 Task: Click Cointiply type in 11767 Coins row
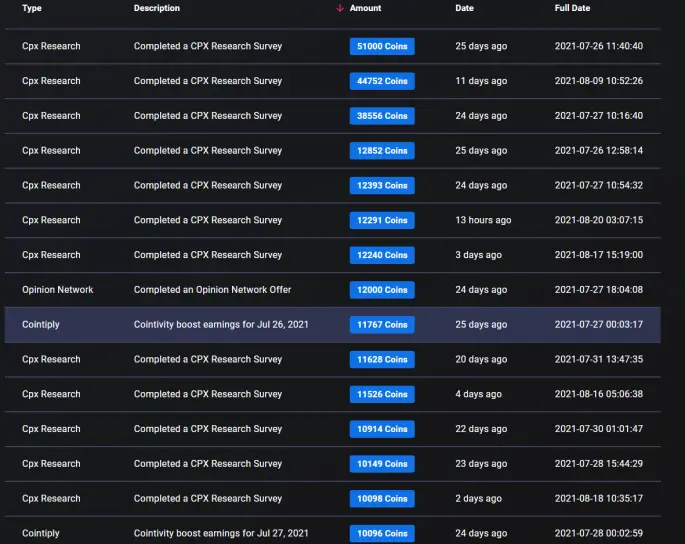41,325
